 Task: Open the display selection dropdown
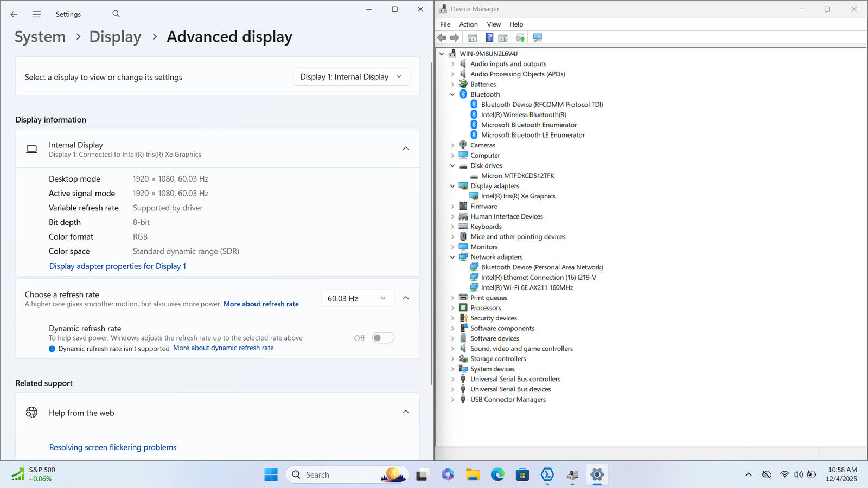point(352,77)
